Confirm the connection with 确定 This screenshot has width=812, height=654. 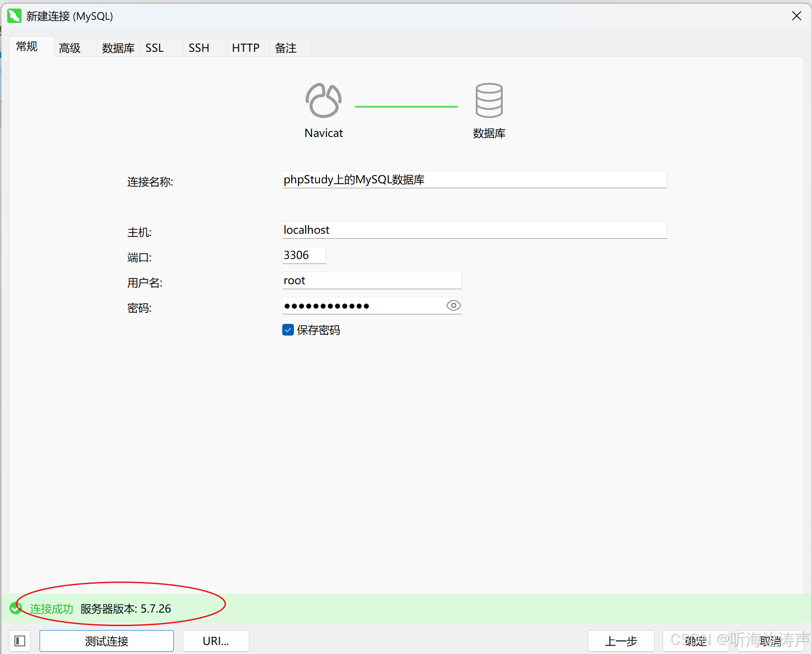pos(695,641)
